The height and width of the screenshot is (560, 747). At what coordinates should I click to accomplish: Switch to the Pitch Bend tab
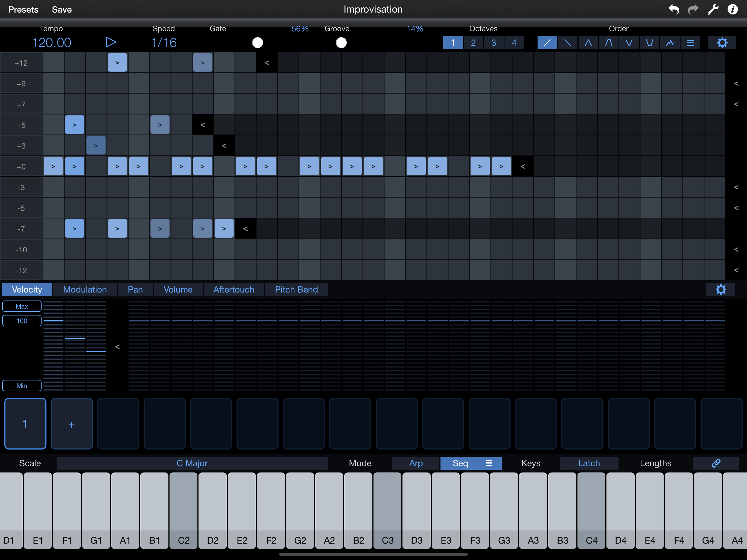[x=296, y=290]
